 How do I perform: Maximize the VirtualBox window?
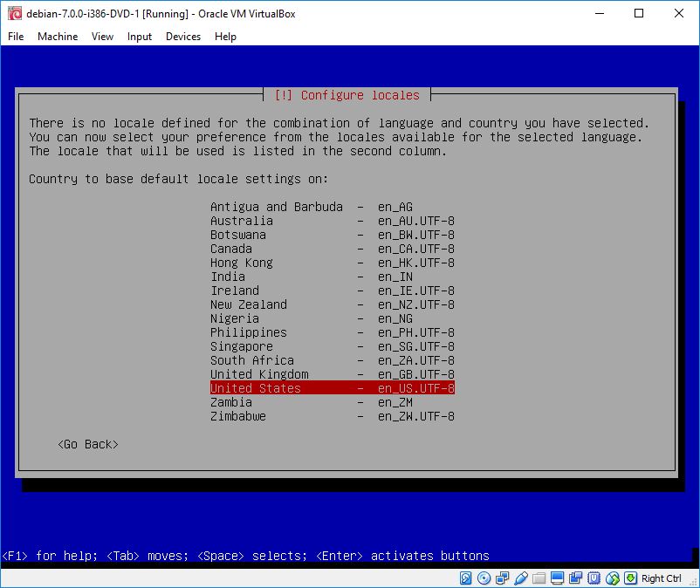click(x=639, y=13)
